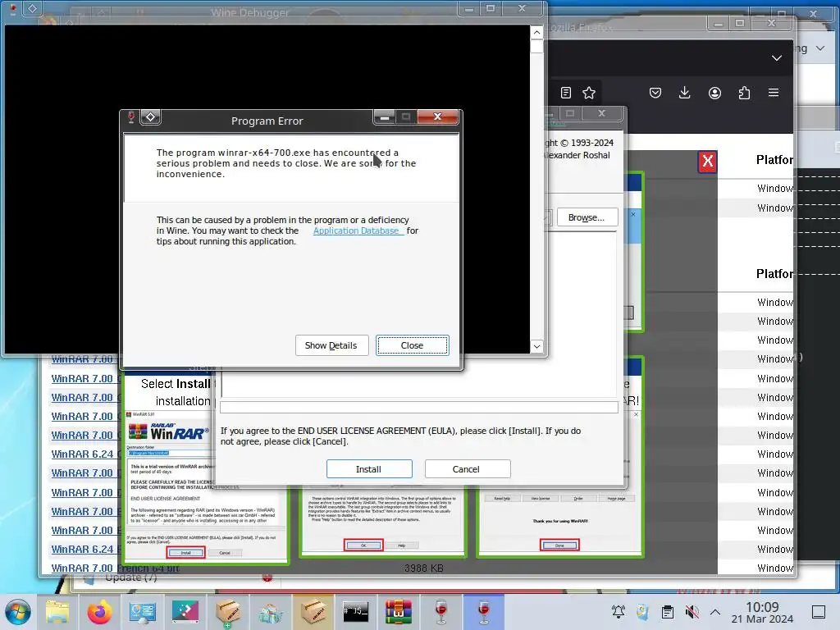Open Firefox reader view icon
The height and width of the screenshot is (630, 840).
[x=566, y=93]
